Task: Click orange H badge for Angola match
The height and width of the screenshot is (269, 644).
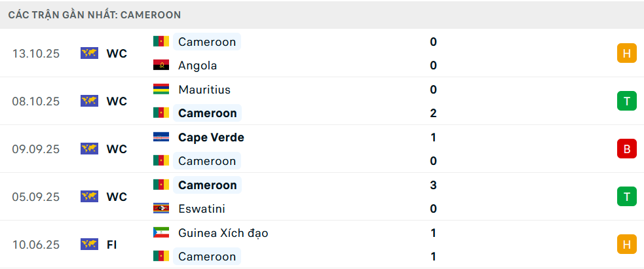Action: tap(626, 54)
